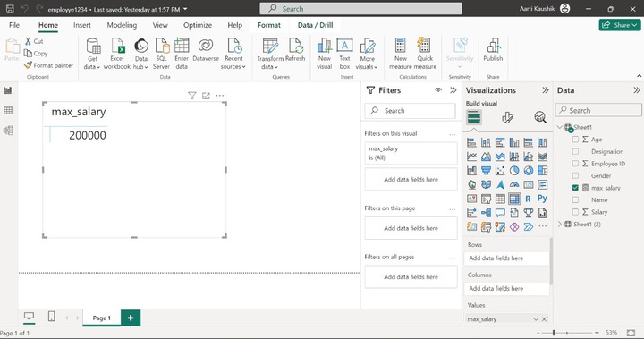Image resolution: width=644 pixels, height=339 pixels.
Task: Select the area chart visual
Action: pos(486,157)
